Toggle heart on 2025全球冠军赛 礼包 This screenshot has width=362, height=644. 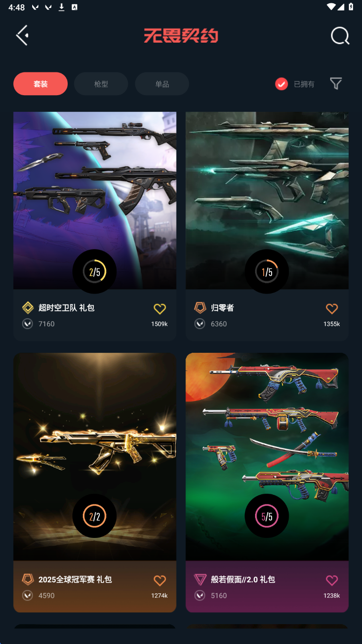coord(160,580)
